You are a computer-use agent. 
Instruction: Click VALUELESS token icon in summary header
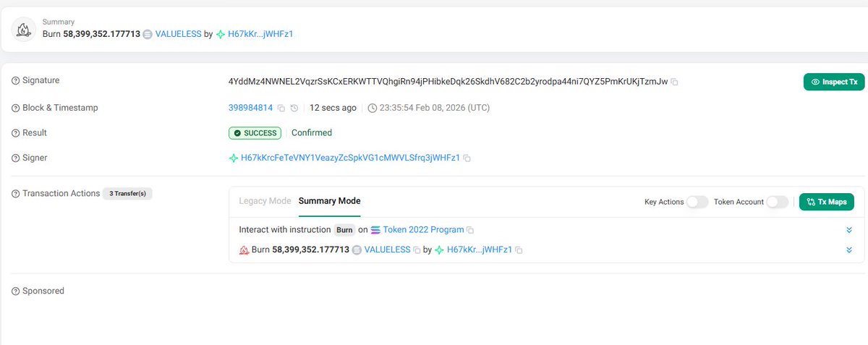click(148, 34)
